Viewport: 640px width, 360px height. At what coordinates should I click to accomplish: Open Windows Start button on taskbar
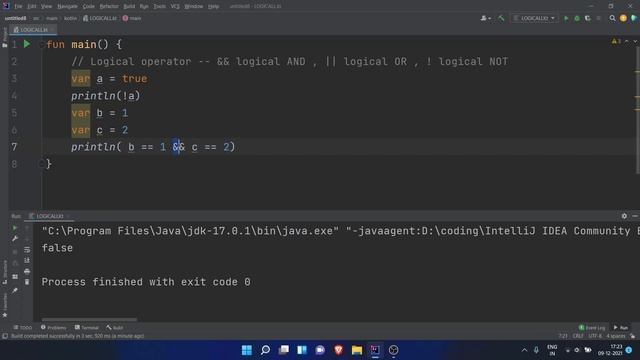coord(247,350)
